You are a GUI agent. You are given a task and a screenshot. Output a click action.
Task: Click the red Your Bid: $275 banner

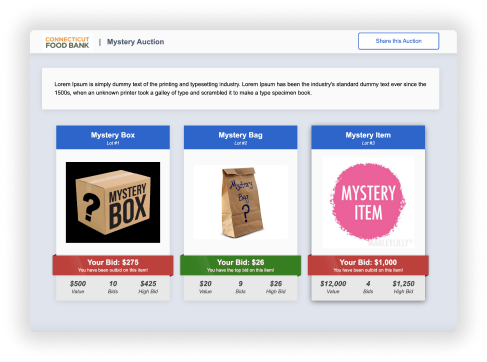click(113, 265)
